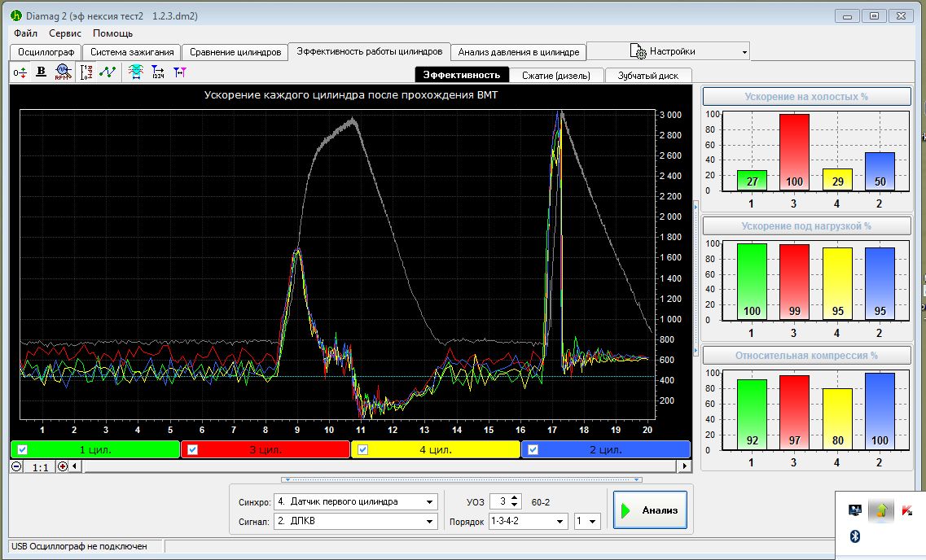Click the red 100 bar in idle chart
Image resolution: width=926 pixels, height=560 pixels.
(794, 152)
